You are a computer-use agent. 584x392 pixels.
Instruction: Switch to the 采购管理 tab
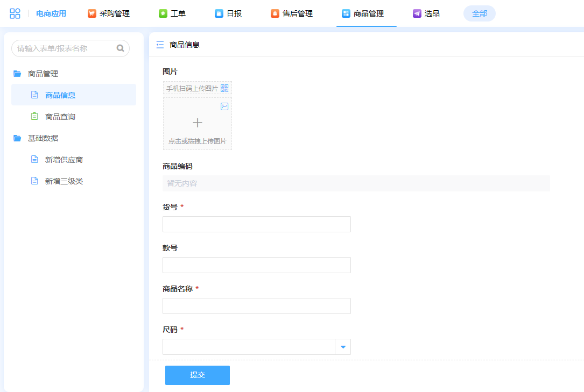tap(109, 13)
